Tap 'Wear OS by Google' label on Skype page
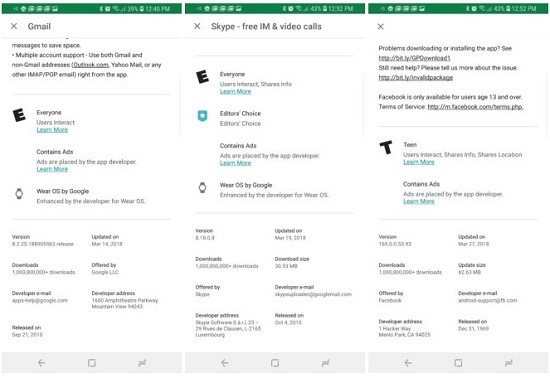The height and width of the screenshot is (378, 550). pyautogui.click(x=246, y=185)
